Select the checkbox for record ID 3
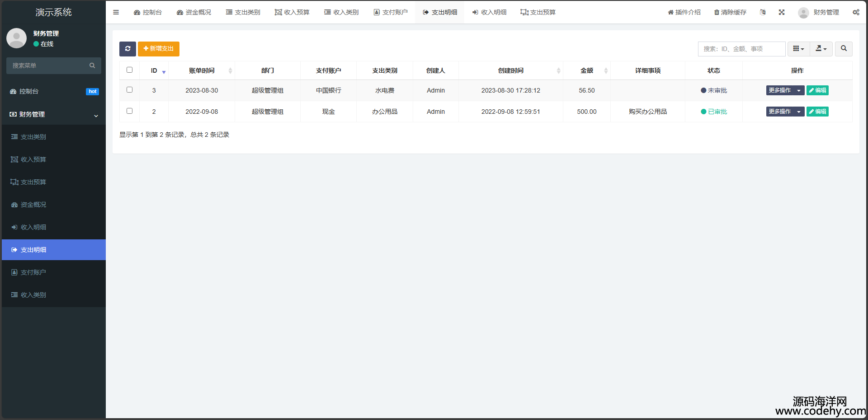The height and width of the screenshot is (420, 868). coord(129,90)
